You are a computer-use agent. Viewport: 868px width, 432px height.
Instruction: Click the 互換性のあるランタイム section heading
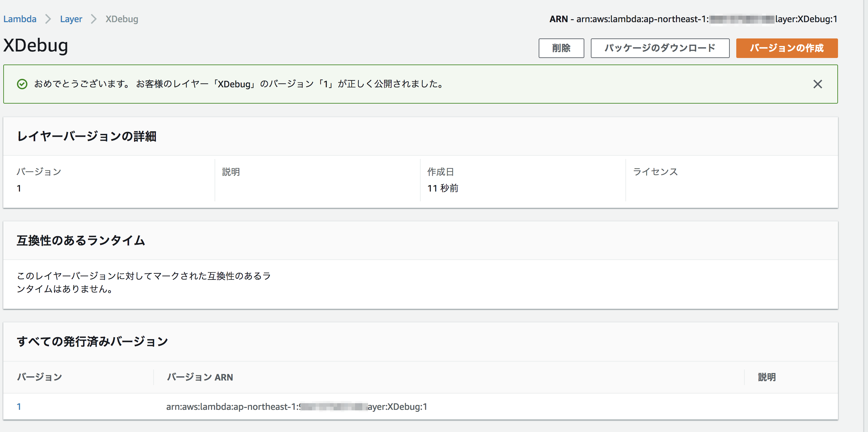point(81,240)
